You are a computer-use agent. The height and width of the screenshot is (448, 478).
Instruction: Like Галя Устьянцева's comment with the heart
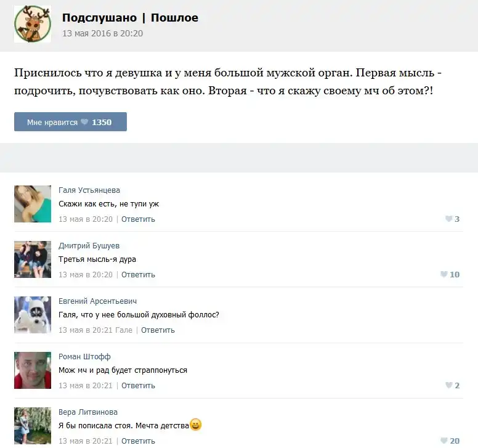click(x=448, y=219)
